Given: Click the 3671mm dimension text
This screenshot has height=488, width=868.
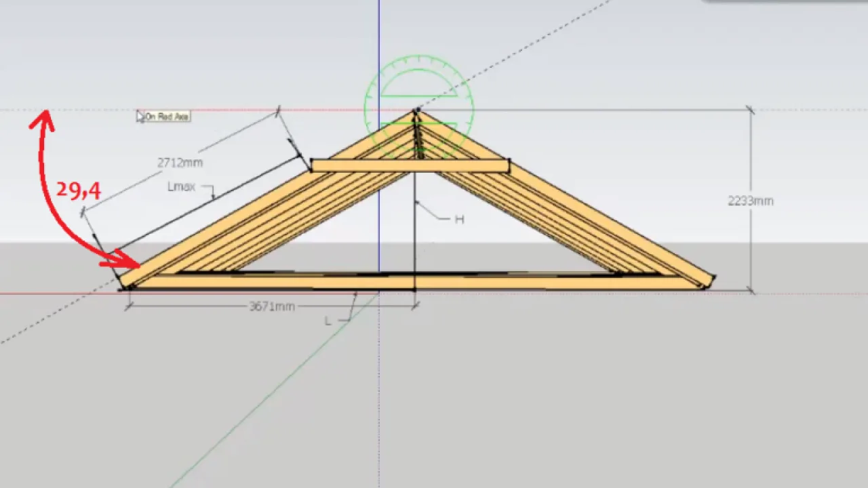Looking at the screenshot, I should 272,306.
